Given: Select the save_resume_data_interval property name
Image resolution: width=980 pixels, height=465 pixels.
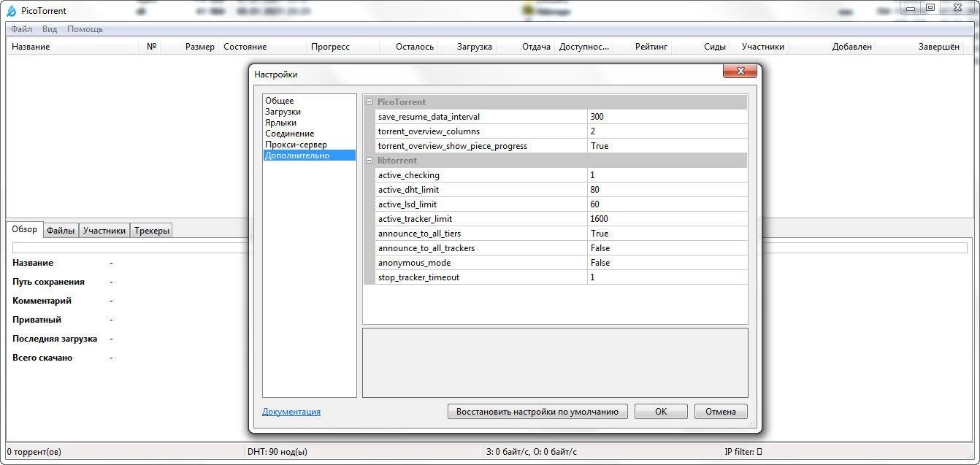Looking at the screenshot, I should point(429,117).
